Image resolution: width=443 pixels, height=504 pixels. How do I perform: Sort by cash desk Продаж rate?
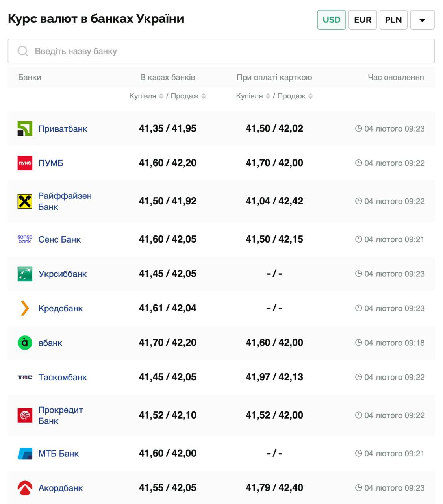coord(204,96)
